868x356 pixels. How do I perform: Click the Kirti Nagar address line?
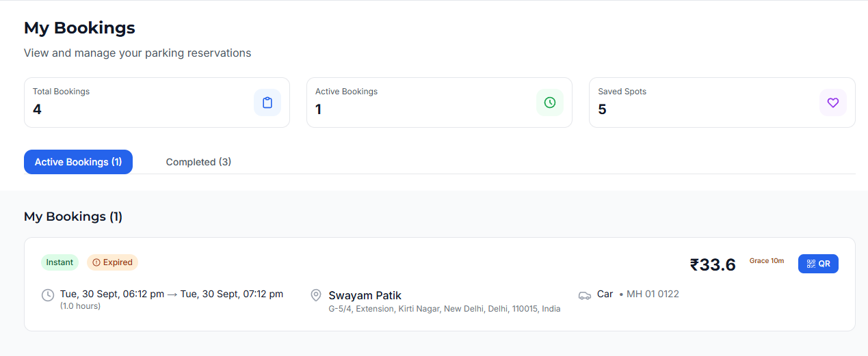(x=444, y=309)
